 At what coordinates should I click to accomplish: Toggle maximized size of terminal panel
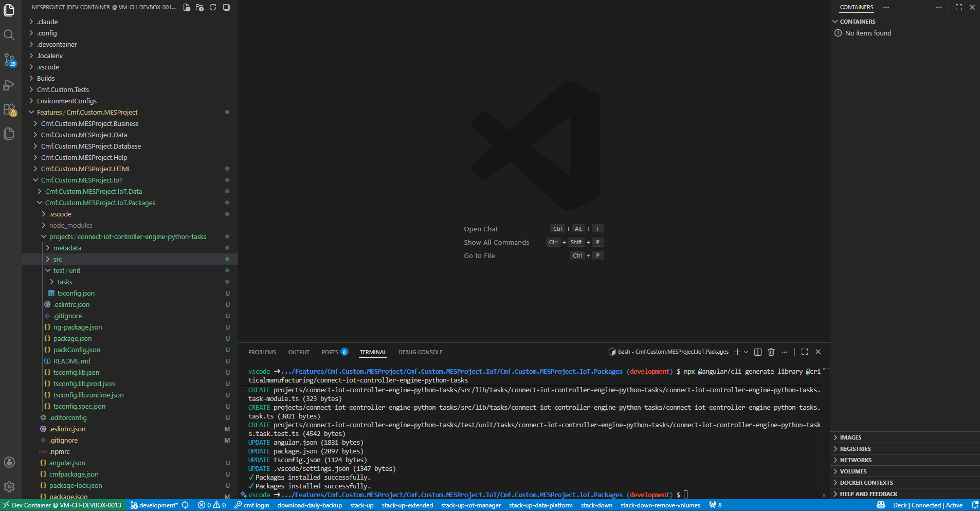pos(805,352)
